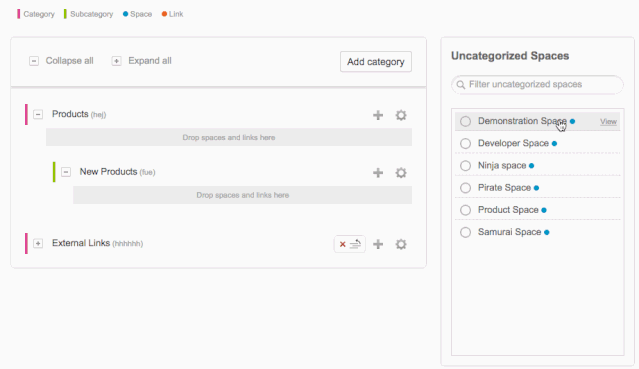Select the Demonstration Space radio button
The height and width of the screenshot is (369, 639).
(465, 121)
